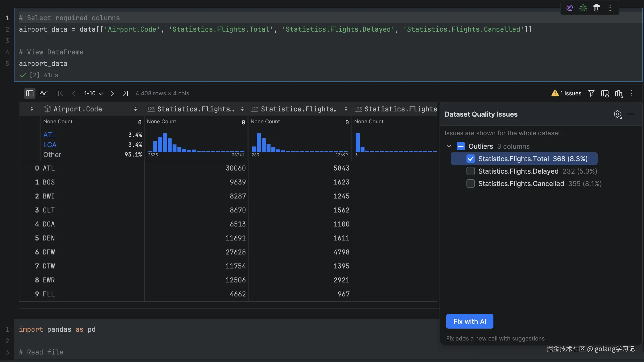
Task: Collapse the Outliers group chevron
Action: [449, 146]
